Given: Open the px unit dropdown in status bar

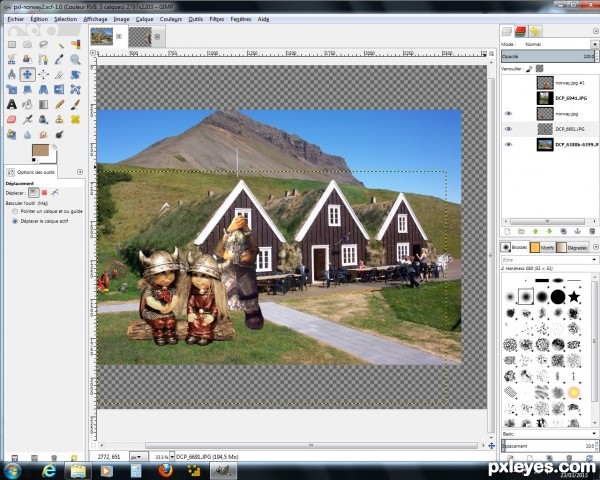Looking at the screenshot, I should click(x=139, y=457).
